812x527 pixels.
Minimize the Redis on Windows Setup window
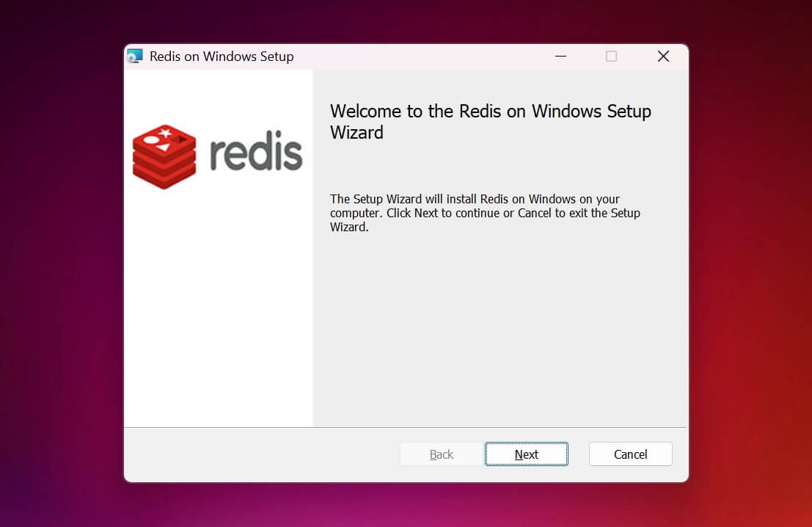point(561,56)
